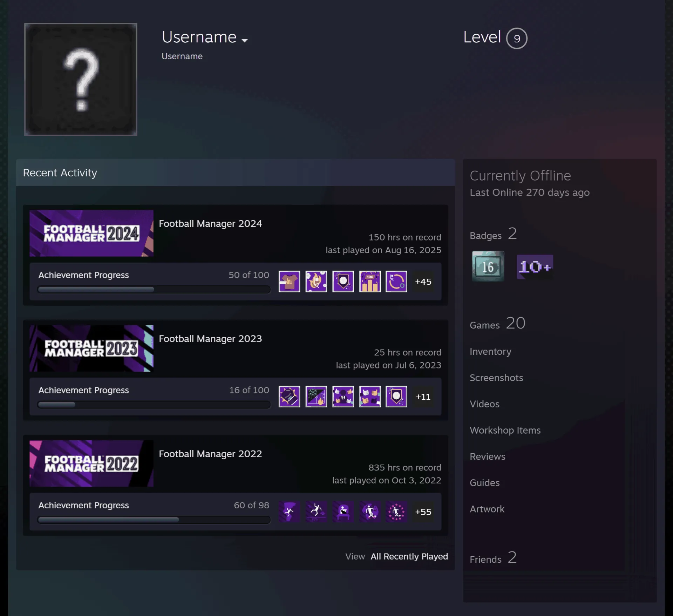Click the shirt achievement icon under Football Manager 2024
The height and width of the screenshot is (616, 673).
coord(289,282)
